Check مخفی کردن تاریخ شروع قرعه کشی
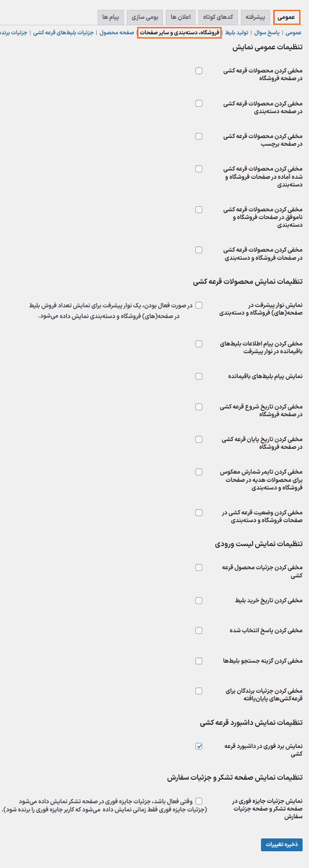309x868 pixels. click(199, 407)
